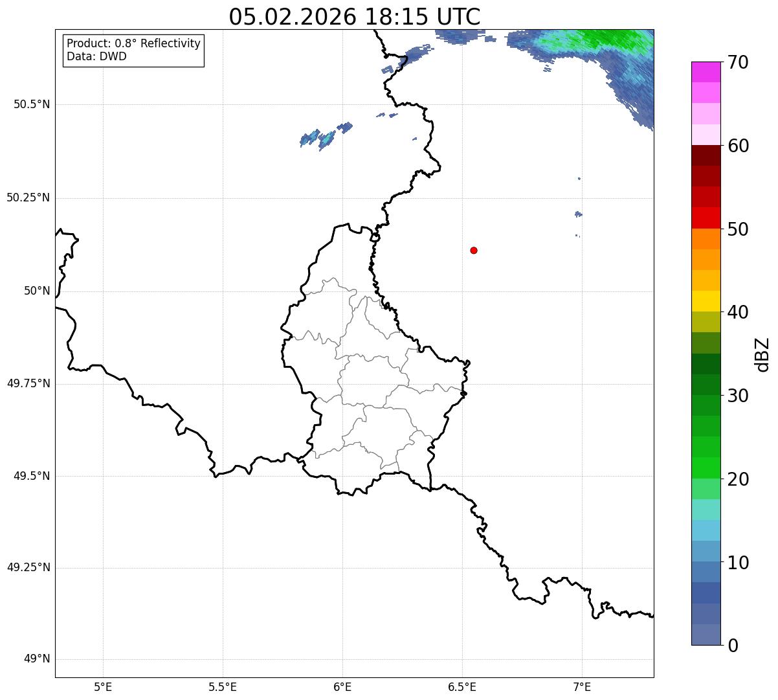Click the 49.5°N latitude label
This screenshot has width=778, height=700.
[32, 476]
